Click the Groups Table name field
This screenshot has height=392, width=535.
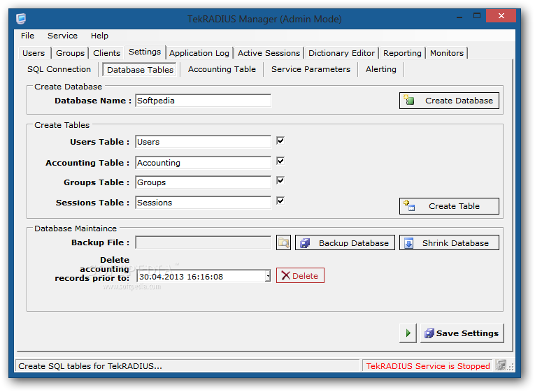point(203,182)
